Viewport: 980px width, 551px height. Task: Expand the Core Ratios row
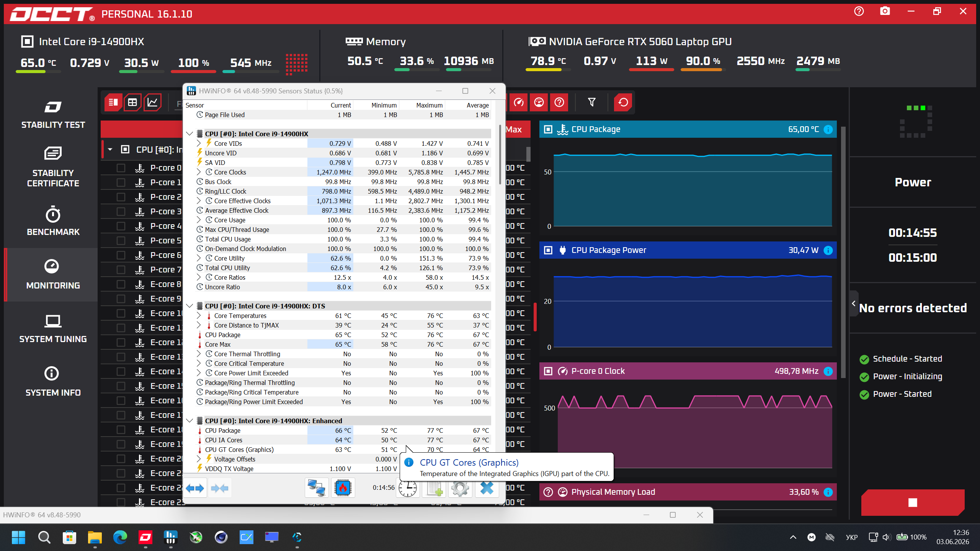(x=199, y=277)
